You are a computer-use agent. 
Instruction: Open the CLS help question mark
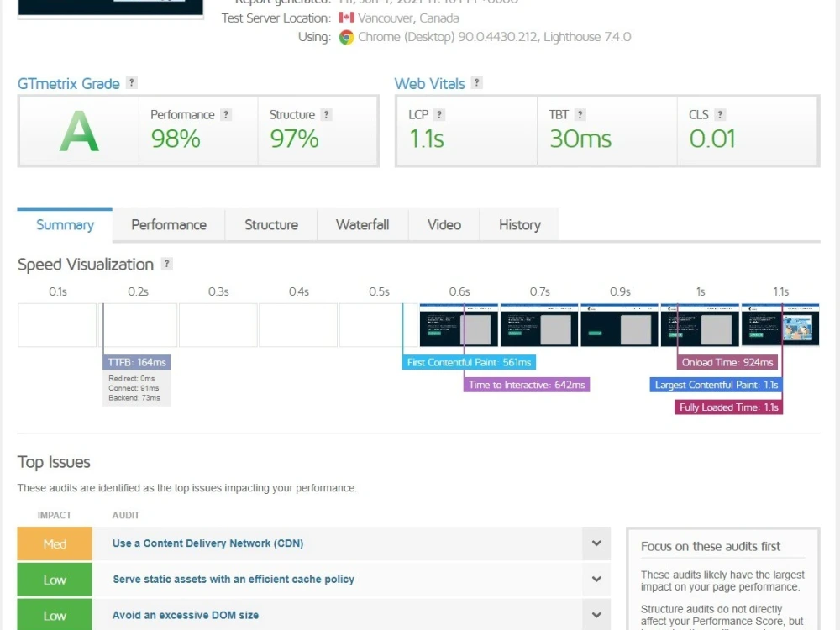coord(720,114)
